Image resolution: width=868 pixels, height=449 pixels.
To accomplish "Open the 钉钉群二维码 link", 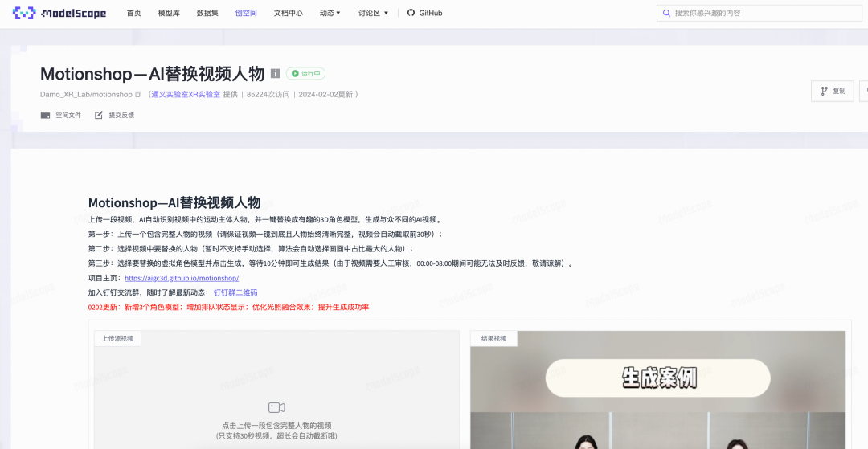I will tap(235, 292).
